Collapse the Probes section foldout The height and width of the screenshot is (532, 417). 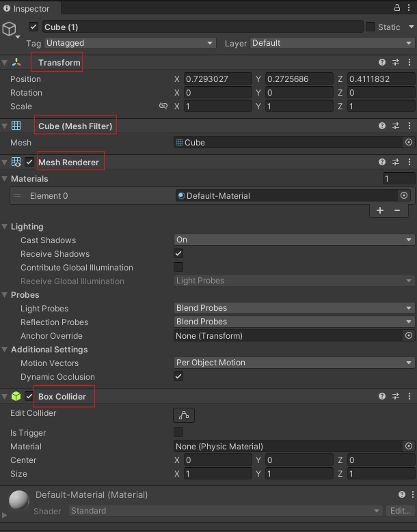4,294
